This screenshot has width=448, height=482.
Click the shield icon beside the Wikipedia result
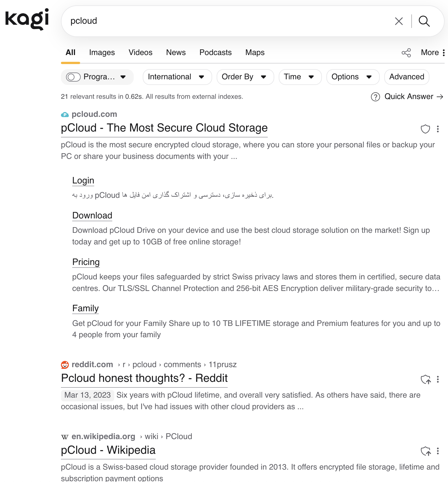coord(426,451)
